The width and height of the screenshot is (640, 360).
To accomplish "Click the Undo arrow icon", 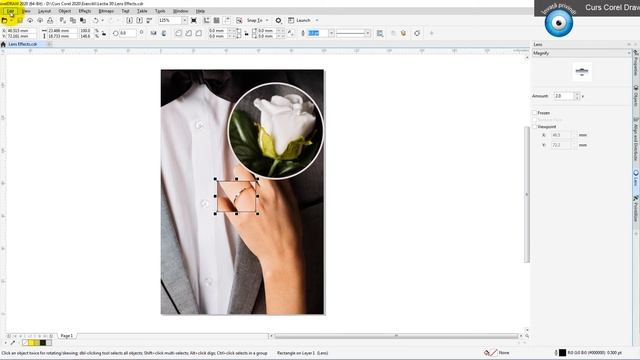I will pyautogui.click(x=95, y=20).
